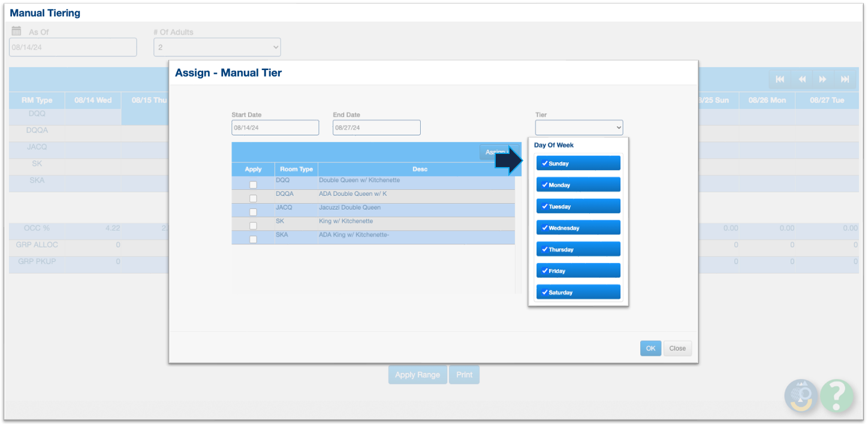Toggle Saturday day button
The image size is (868, 424).
pyautogui.click(x=578, y=292)
